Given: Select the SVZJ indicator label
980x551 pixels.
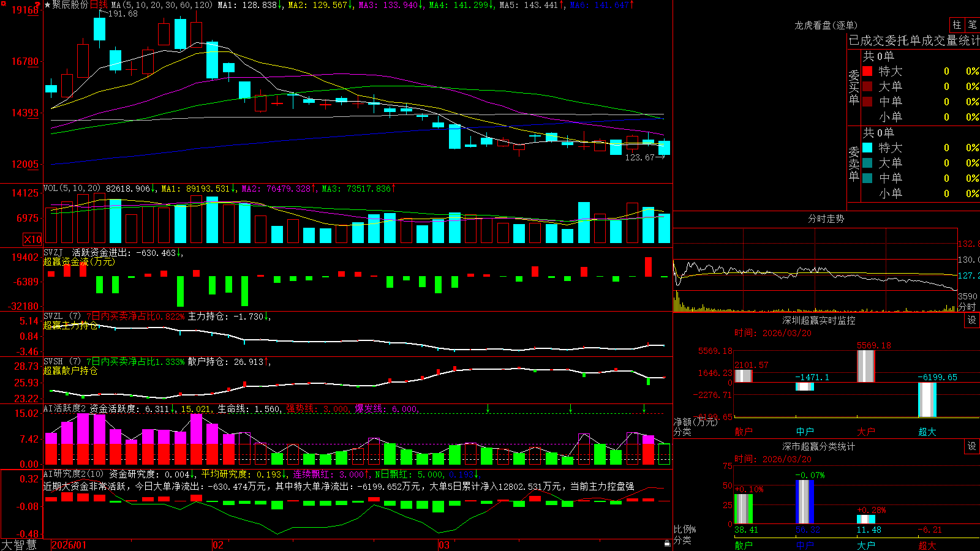Looking at the screenshot, I should click(x=53, y=252).
